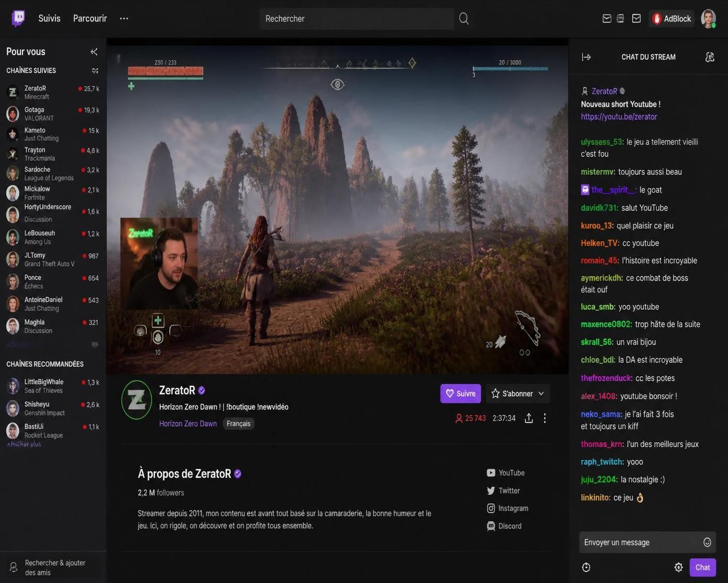Screen dimensions: 728x583
Task: Select LeBouseuh Among Us channel
Action: pyautogui.click(x=52, y=237)
